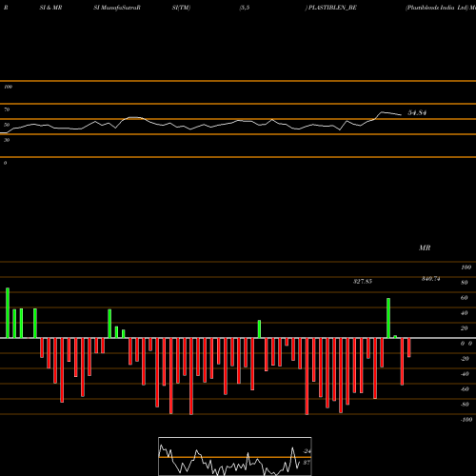Click the -24 value in mini chart
Image resolution: width=476 pixels, height=476 pixels.
point(307,451)
